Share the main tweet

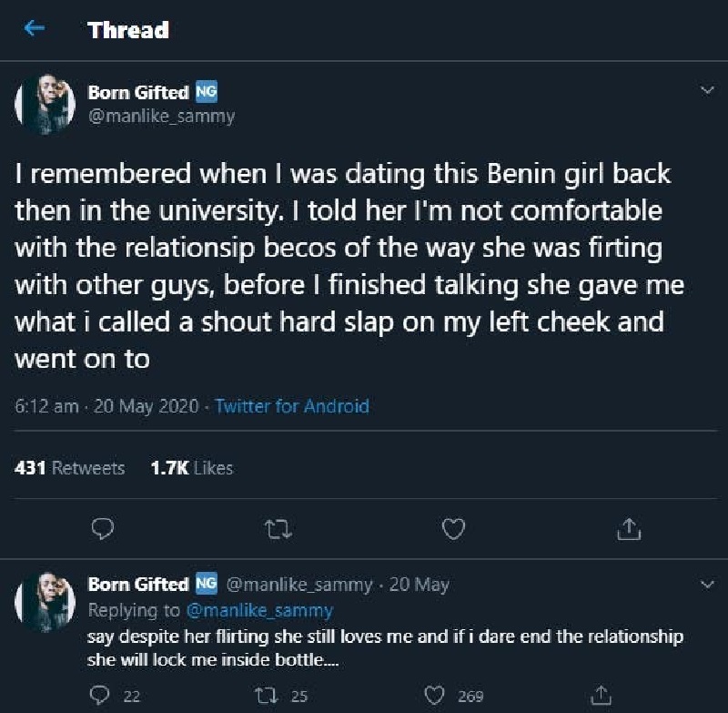pyautogui.click(x=628, y=528)
